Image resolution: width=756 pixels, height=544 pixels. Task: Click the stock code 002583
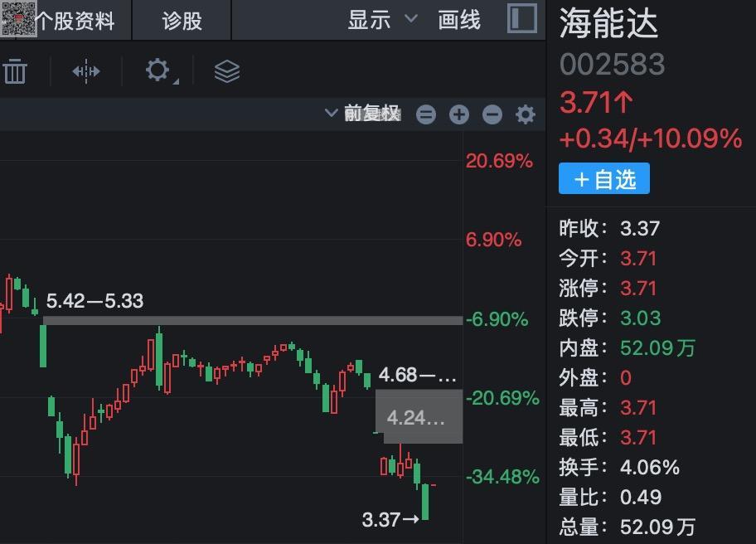(x=612, y=64)
